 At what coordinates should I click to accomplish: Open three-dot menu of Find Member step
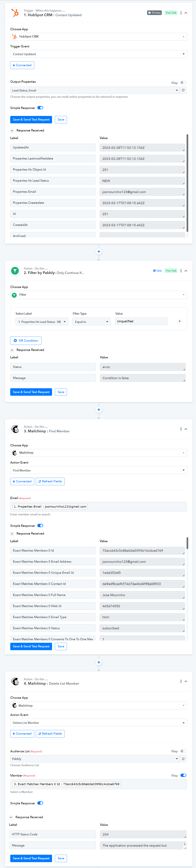click(181, 429)
